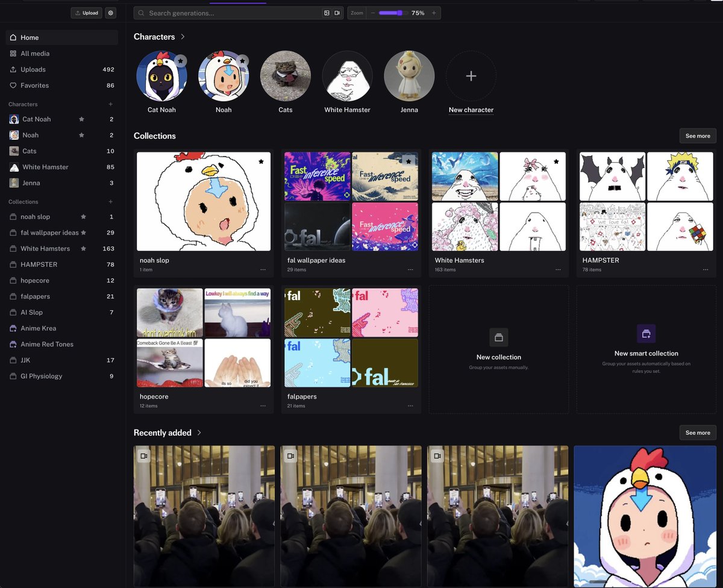Image resolution: width=723 pixels, height=588 pixels.
Task: Open more options for falpapers card
Action: (x=410, y=405)
